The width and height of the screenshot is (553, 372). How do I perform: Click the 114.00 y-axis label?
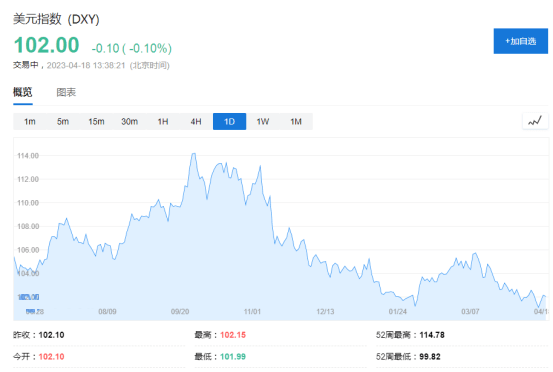click(x=28, y=155)
